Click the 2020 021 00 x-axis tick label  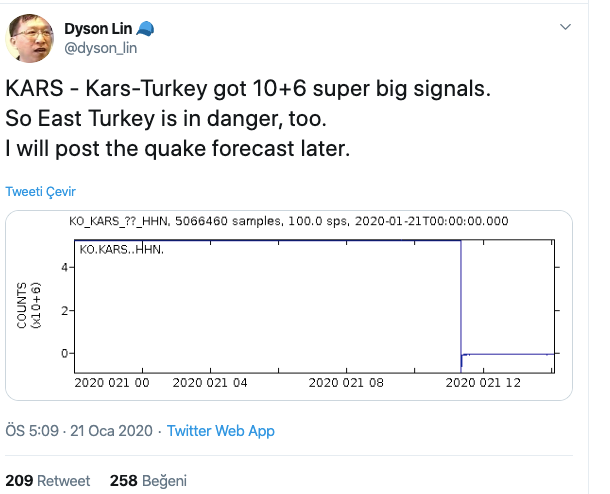pyautogui.click(x=112, y=382)
